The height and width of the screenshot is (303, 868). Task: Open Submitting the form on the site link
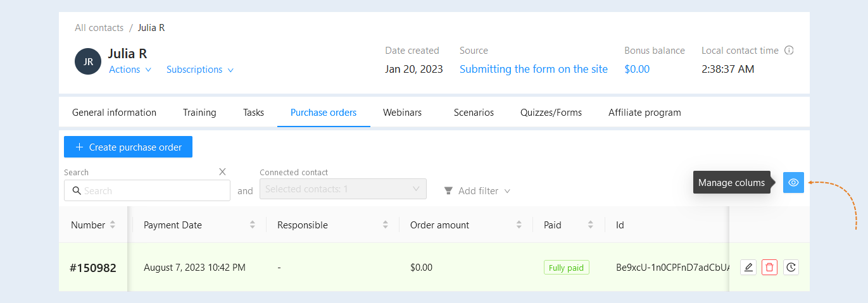tap(534, 69)
